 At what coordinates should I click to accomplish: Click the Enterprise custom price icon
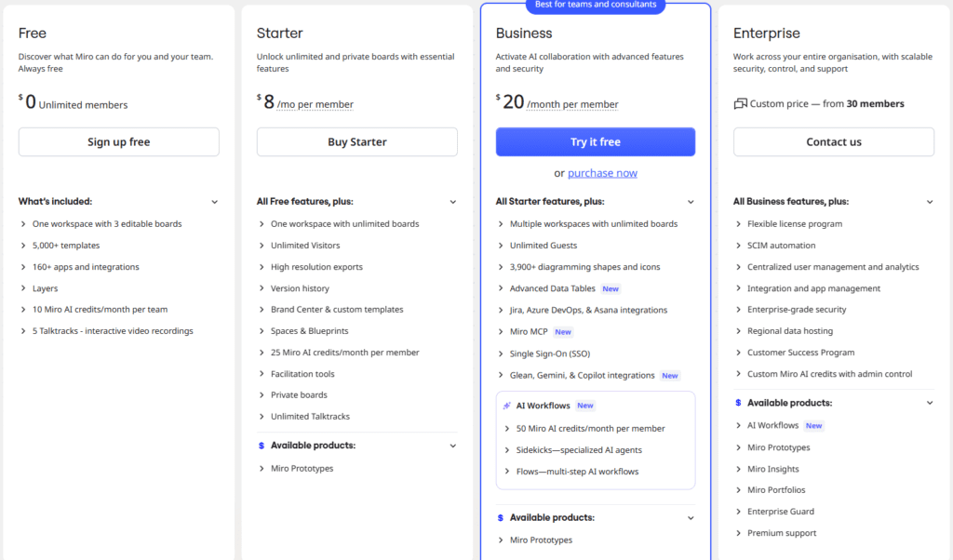pos(741,104)
